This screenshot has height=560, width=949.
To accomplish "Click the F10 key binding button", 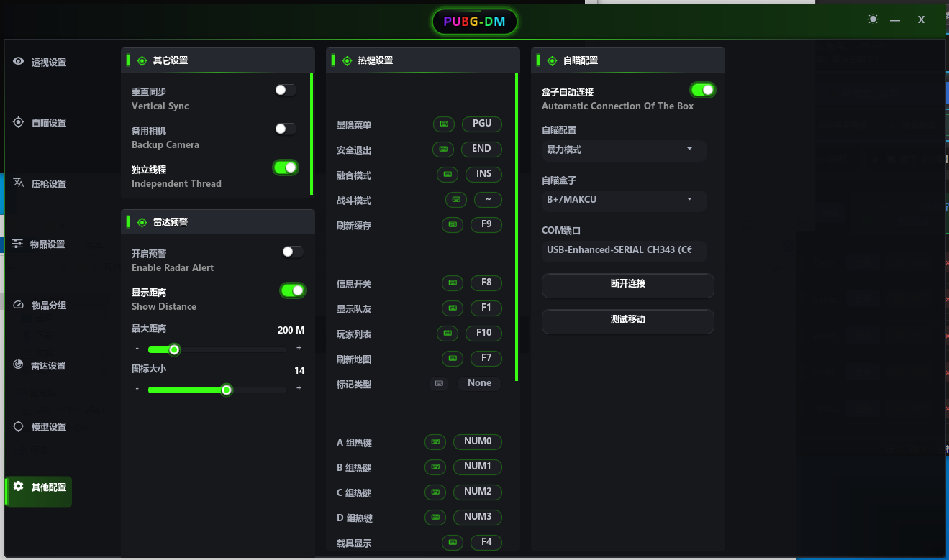I will 484,333.
